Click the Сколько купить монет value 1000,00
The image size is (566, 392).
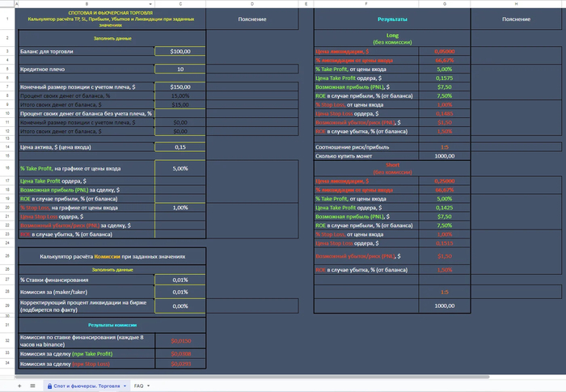tap(444, 156)
